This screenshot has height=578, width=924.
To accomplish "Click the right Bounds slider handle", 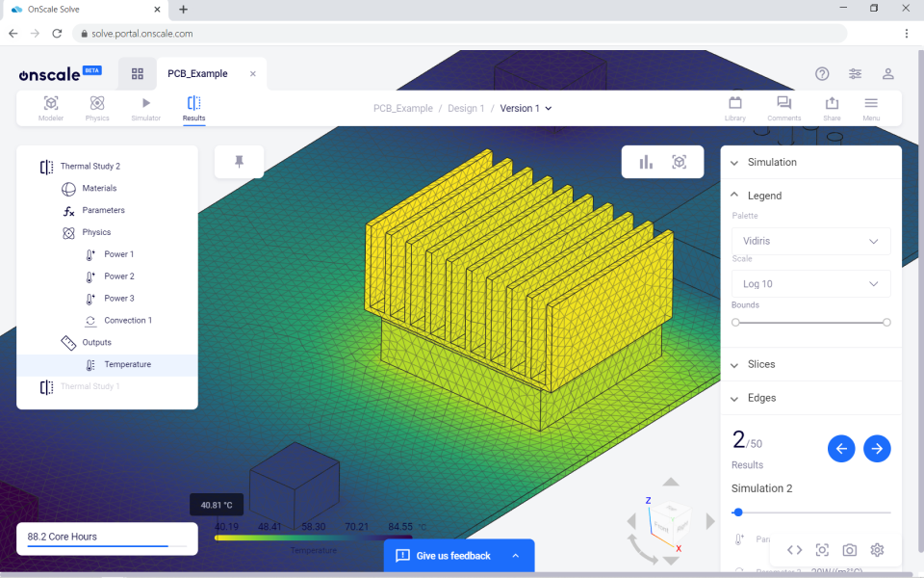I will [886, 323].
